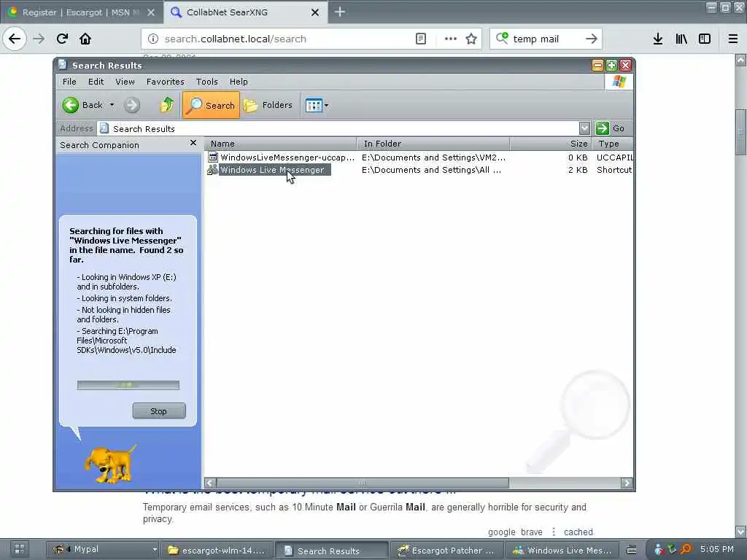The width and height of the screenshot is (747, 560).
Task: Click the horizontal scrollbar thumb in results
Action: click(363, 483)
